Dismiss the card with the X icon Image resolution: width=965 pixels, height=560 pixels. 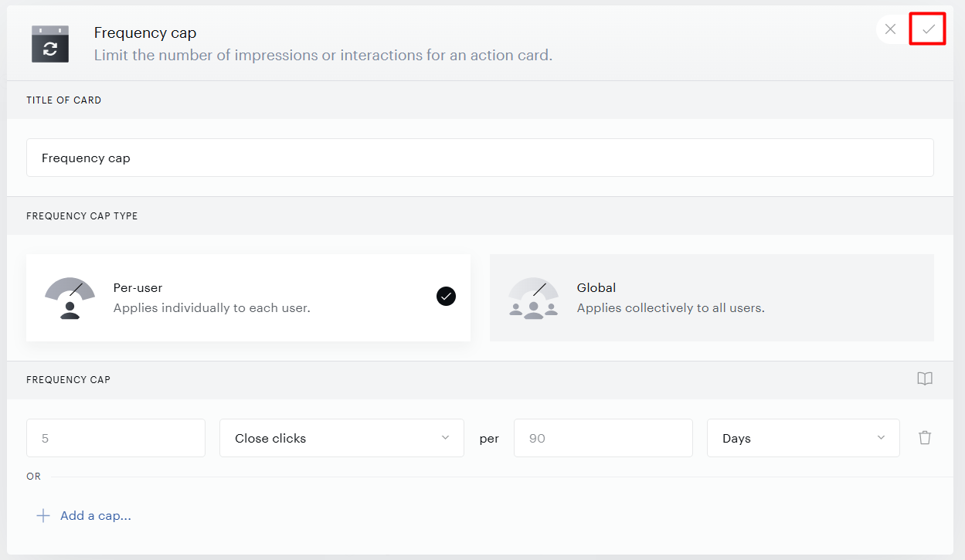pyautogui.click(x=890, y=29)
